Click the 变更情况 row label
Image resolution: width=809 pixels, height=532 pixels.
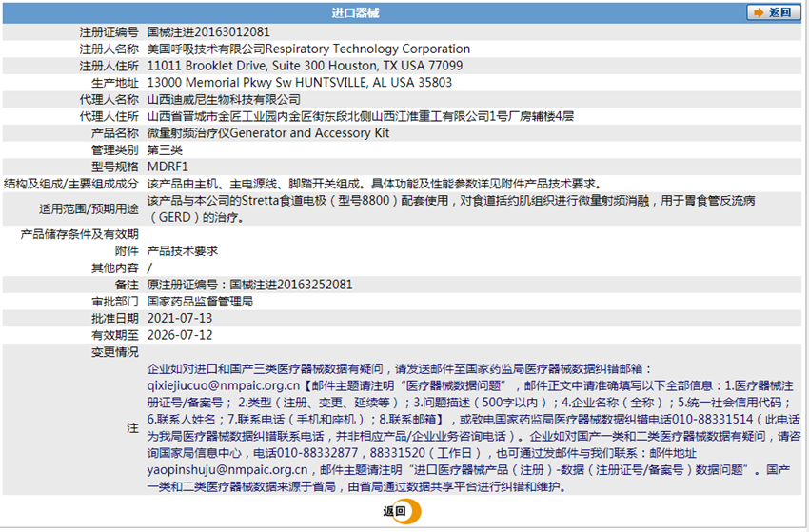[115, 352]
